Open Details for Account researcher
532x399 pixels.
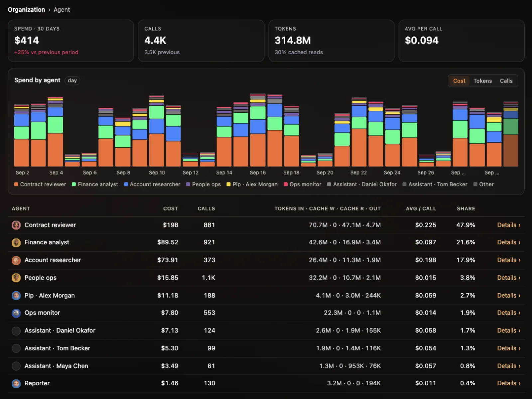click(x=509, y=260)
